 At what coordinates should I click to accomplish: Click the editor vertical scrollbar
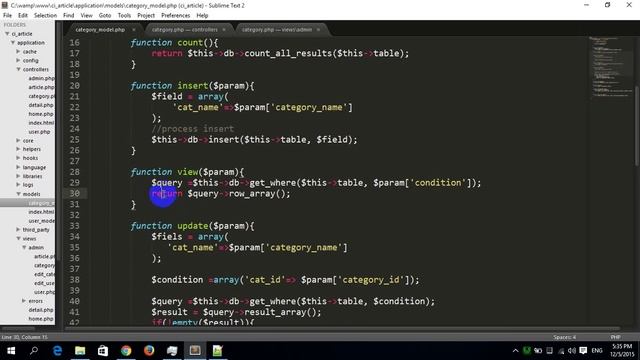point(637,126)
